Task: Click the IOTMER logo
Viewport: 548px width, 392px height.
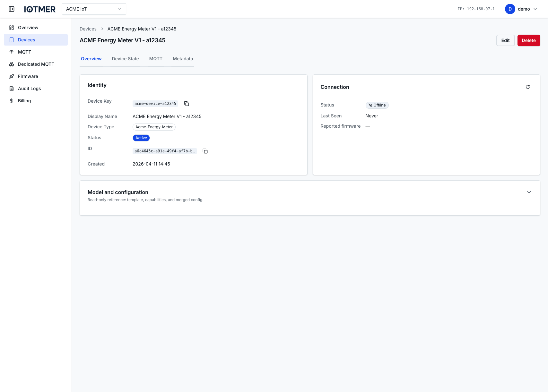Action: 40,9
